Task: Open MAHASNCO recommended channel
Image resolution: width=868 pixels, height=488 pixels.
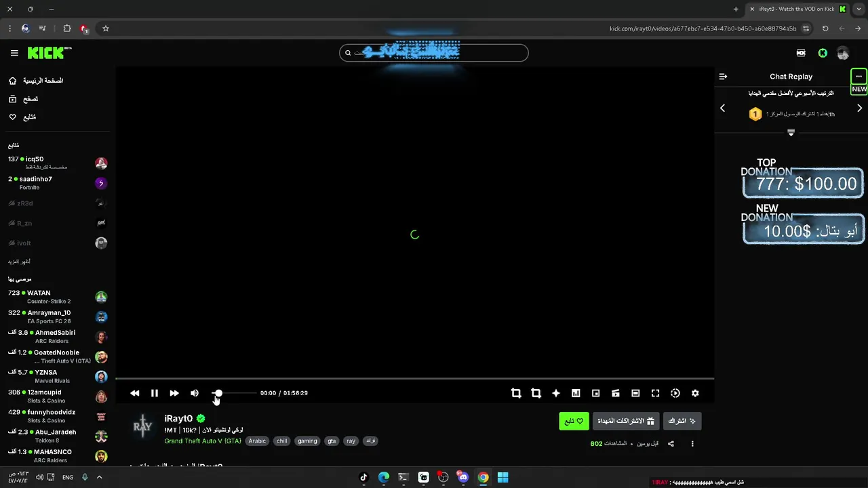Action: click(x=58, y=455)
